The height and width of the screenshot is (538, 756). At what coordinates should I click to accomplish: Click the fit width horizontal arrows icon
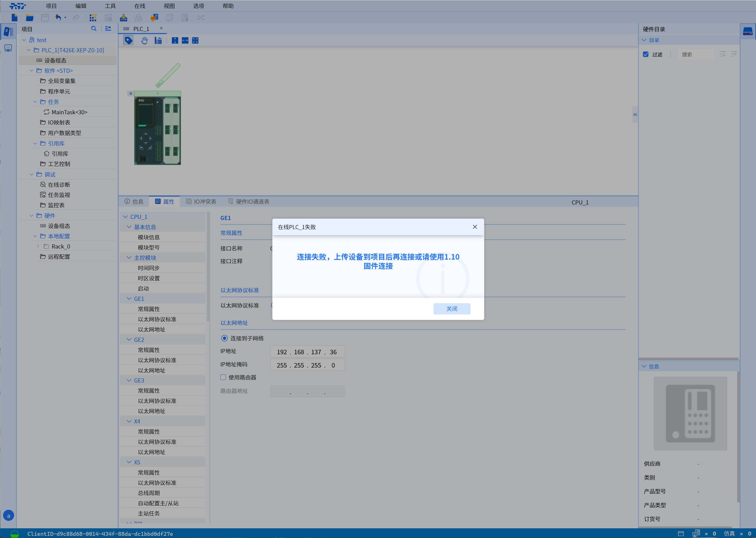coord(185,40)
